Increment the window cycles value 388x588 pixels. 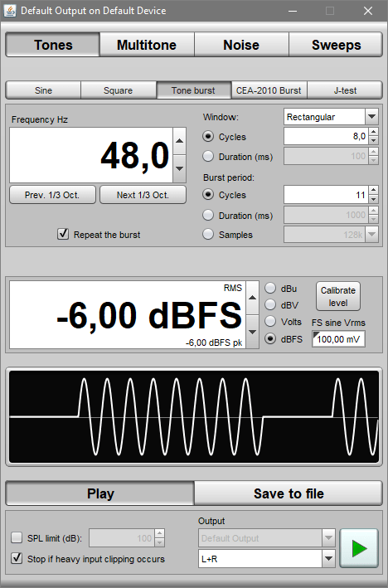pos(373,132)
